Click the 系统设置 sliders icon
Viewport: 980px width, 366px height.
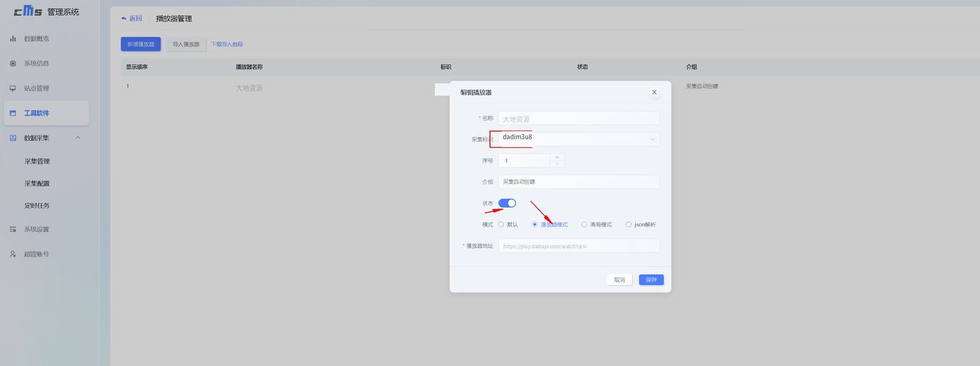pos(13,229)
